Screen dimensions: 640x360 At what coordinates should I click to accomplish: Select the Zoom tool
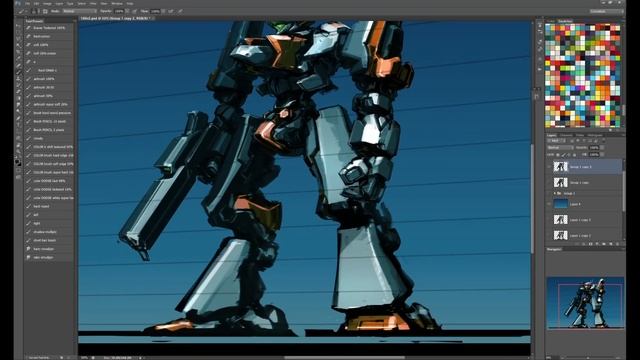[x=18, y=151]
